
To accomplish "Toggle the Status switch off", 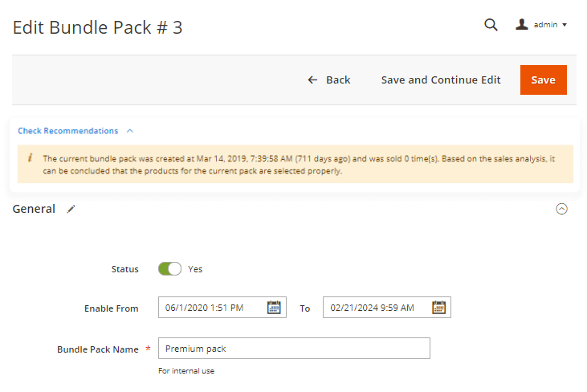I will point(169,269).
